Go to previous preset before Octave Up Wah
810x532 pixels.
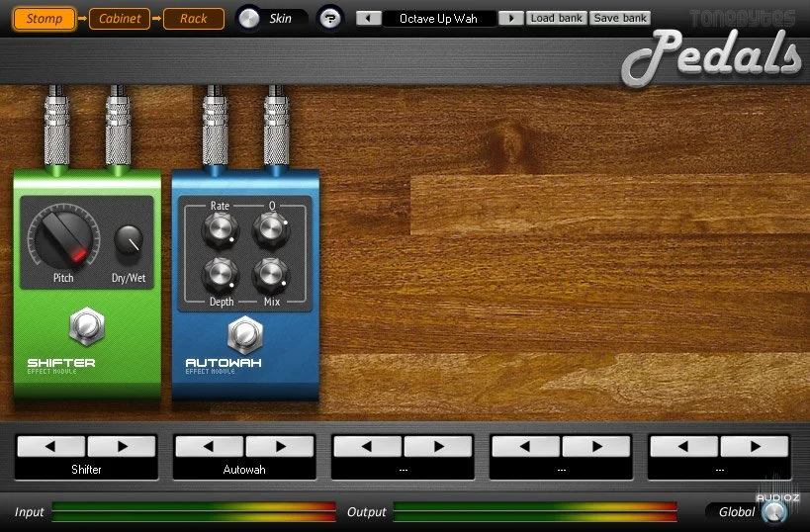(x=368, y=19)
